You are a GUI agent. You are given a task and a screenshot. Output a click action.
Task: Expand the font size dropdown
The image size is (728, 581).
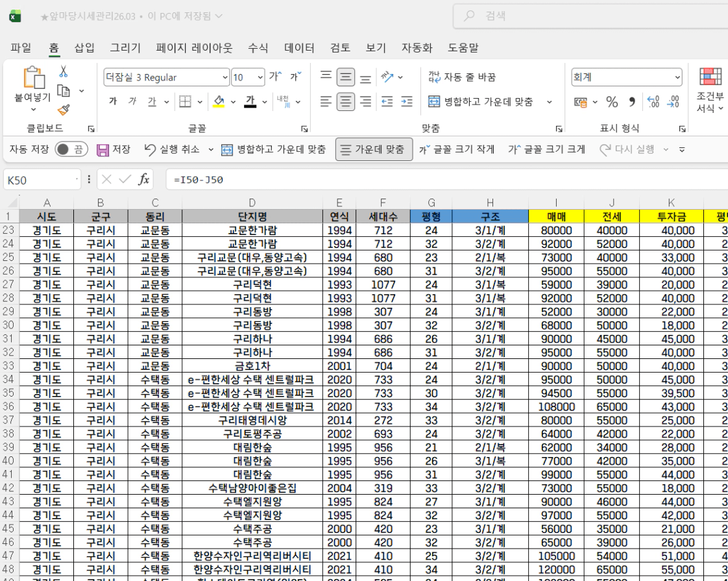point(260,78)
